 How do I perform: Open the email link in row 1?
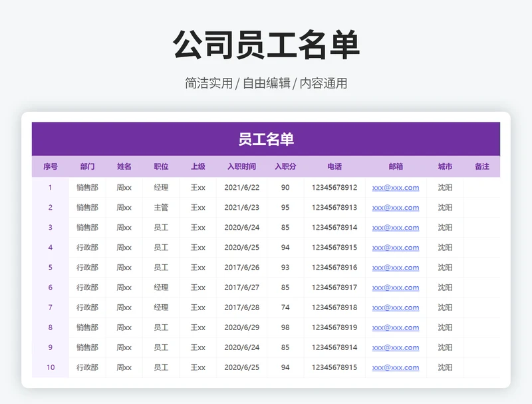click(396, 188)
